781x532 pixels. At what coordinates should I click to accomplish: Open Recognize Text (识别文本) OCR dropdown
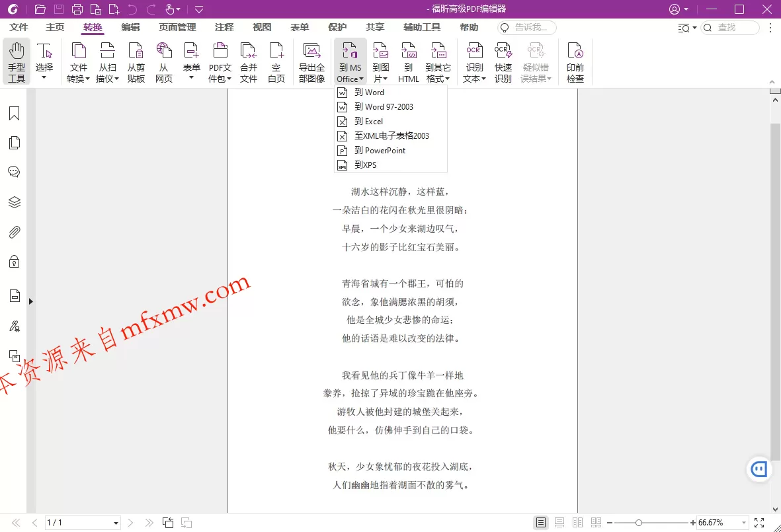tap(474, 61)
